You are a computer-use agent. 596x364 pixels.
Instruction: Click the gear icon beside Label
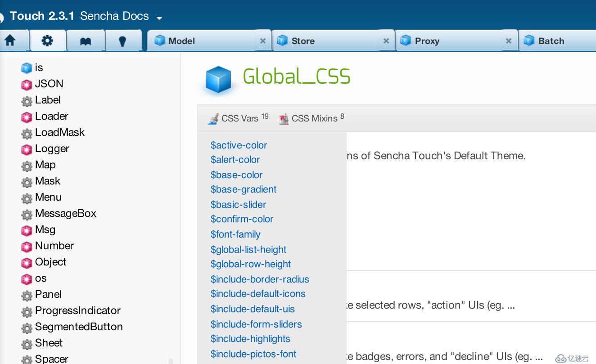(27, 101)
